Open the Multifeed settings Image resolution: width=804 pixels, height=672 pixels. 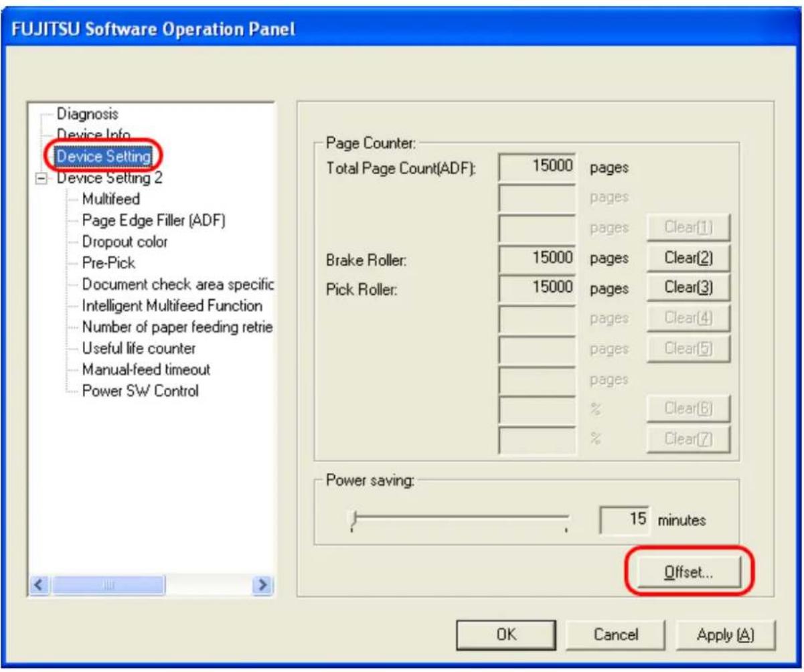click(x=110, y=199)
